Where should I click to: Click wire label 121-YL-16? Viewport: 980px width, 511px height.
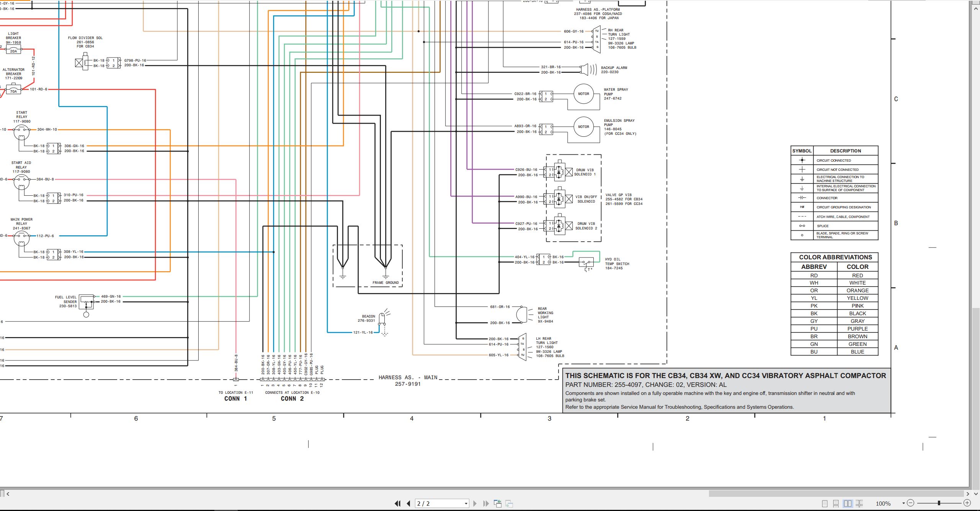tap(363, 332)
